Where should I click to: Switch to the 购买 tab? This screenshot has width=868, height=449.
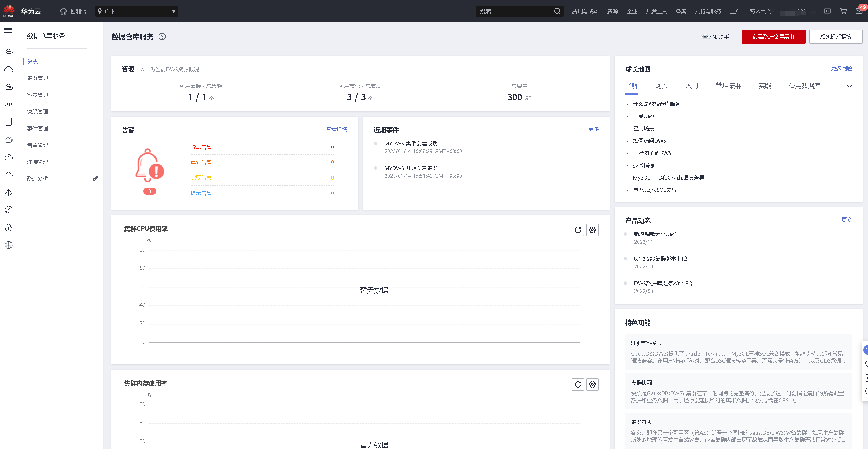662,86
